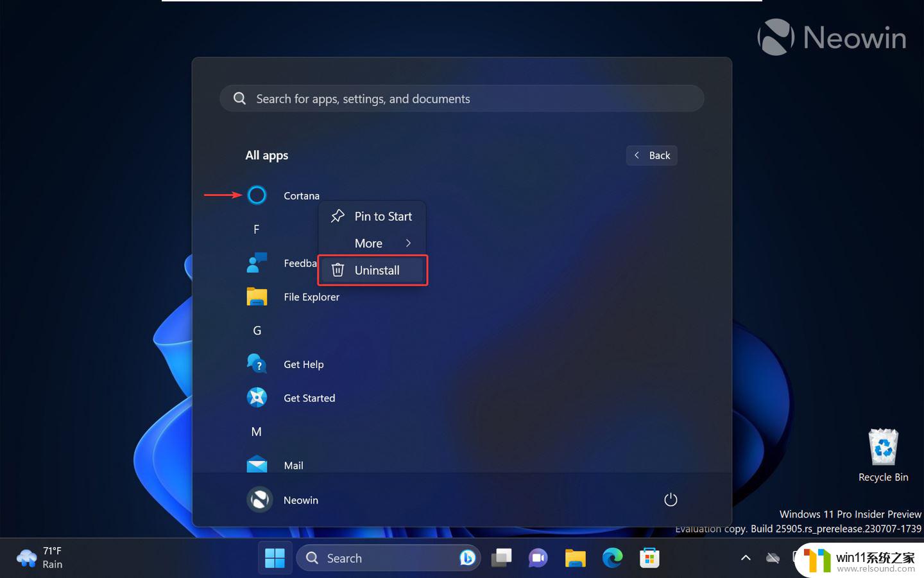Show hidden system tray icons
The width and height of the screenshot is (924, 578).
746,558
